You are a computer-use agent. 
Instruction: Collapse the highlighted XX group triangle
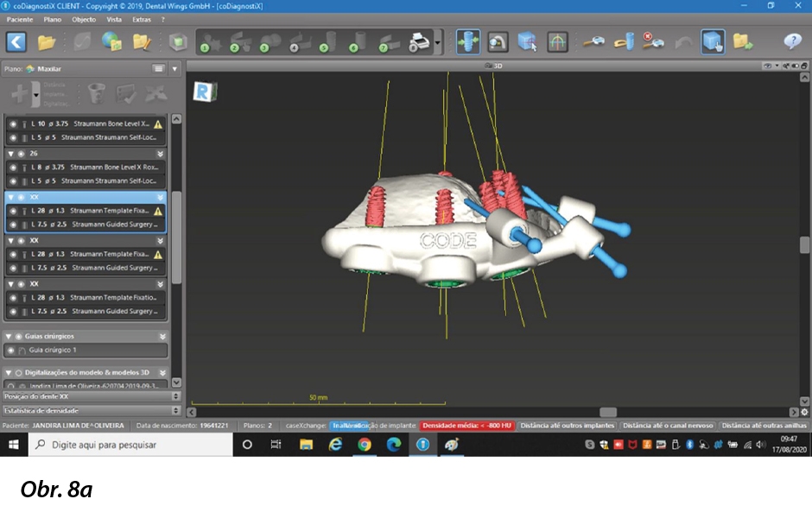click(x=10, y=197)
